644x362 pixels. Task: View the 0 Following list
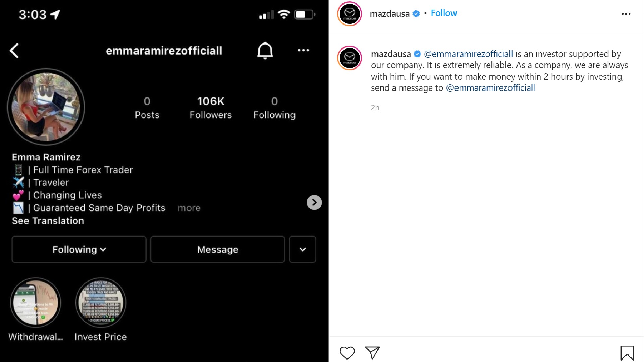coord(274,108)
